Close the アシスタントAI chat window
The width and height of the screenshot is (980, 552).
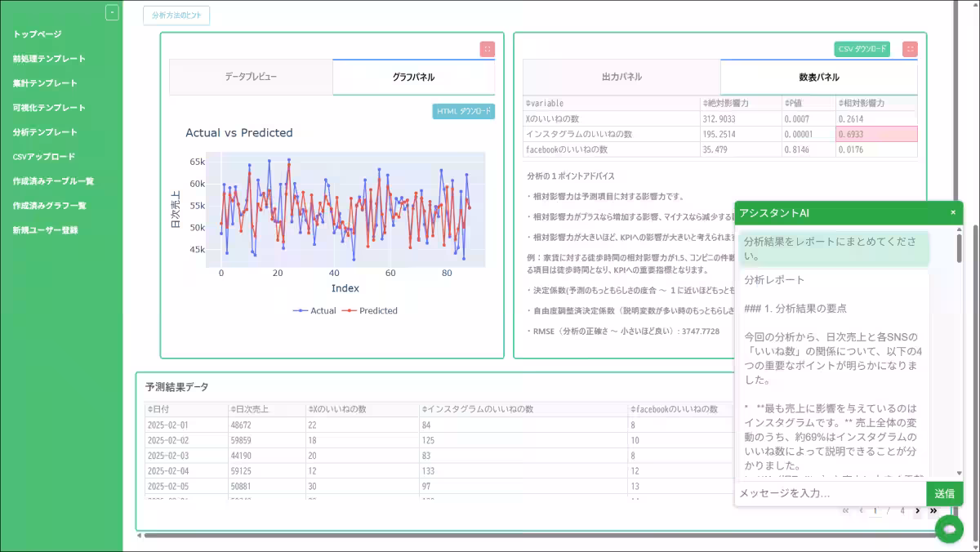click(x=952, y=212)
